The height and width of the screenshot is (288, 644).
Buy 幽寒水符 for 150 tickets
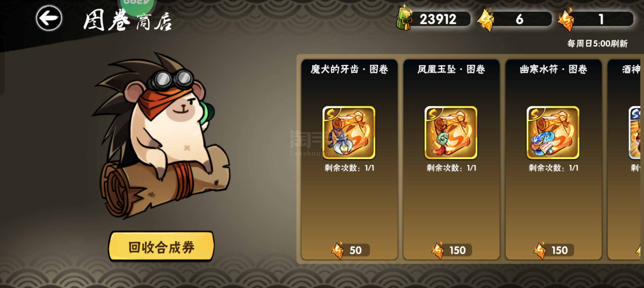tap(554, 250)
